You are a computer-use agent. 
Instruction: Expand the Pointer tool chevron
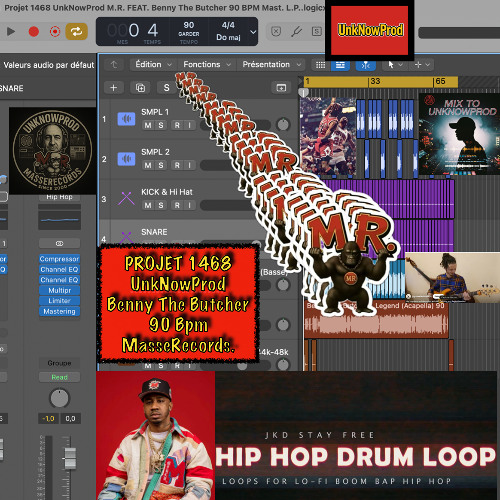point(401,65)
